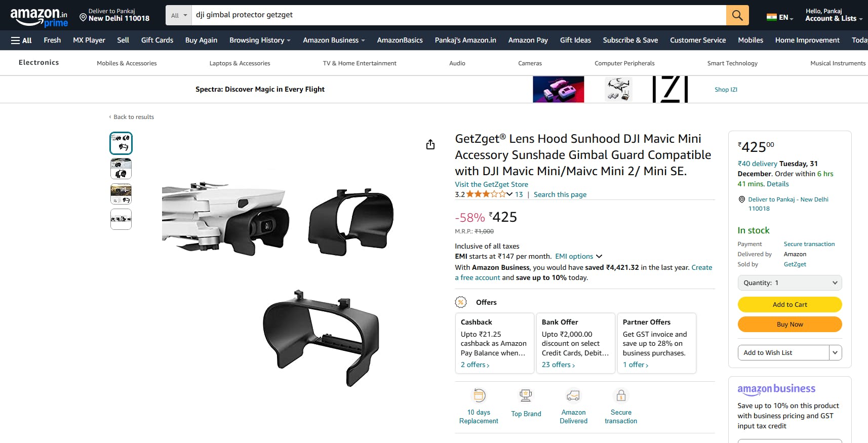Select the second product thumbnail image
The width and height of the screenshot is (868, 443).
(x=121, y=169)
